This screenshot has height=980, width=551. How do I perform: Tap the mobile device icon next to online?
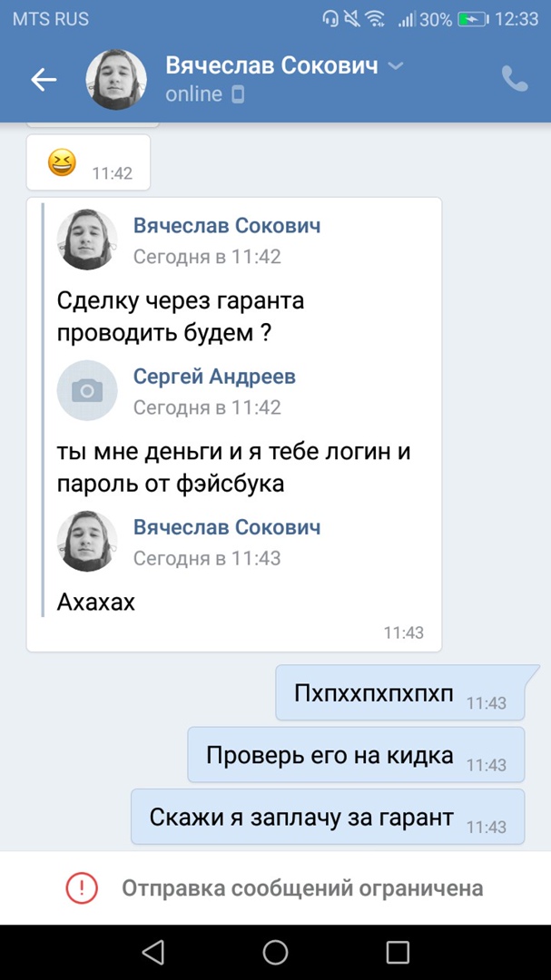click(x=238, y=95)
